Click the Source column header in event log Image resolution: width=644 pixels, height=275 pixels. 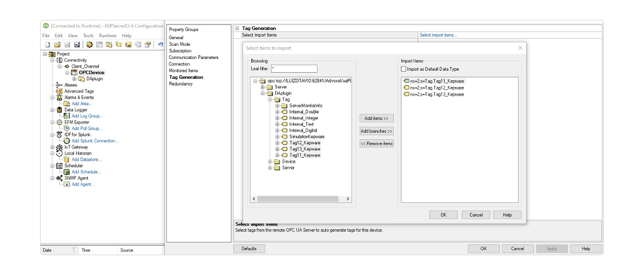coord(127,250)
